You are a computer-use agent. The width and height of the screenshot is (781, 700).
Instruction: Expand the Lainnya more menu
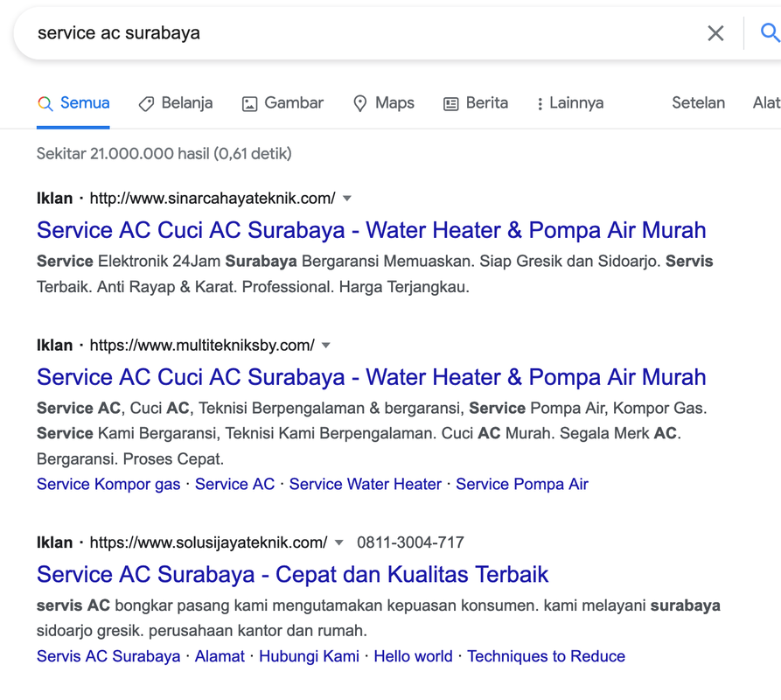point(569,103)
